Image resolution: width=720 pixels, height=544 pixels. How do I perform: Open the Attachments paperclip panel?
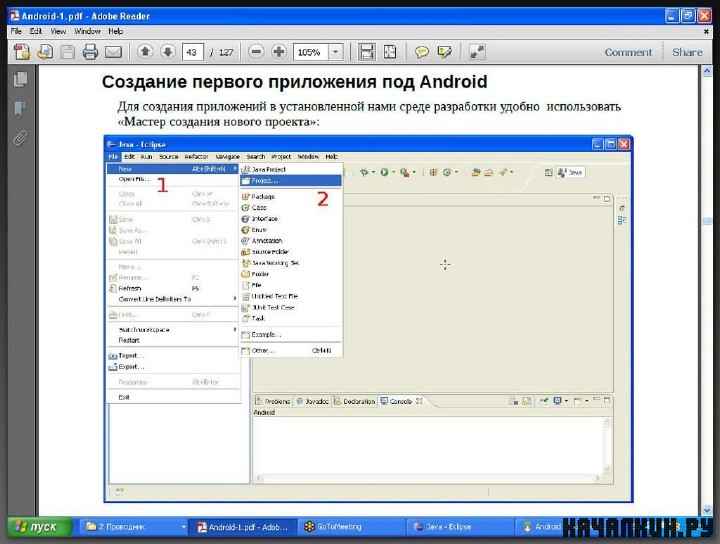click(x=20, y=137)
